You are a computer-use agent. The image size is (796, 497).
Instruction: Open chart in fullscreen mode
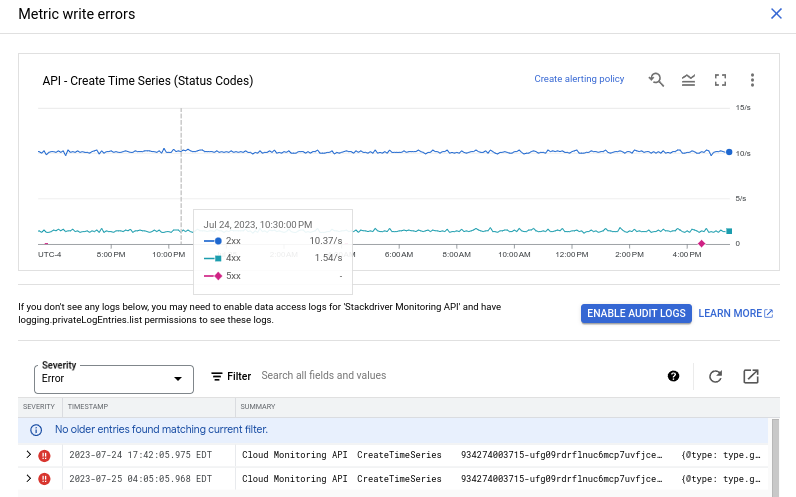point(720,80)
